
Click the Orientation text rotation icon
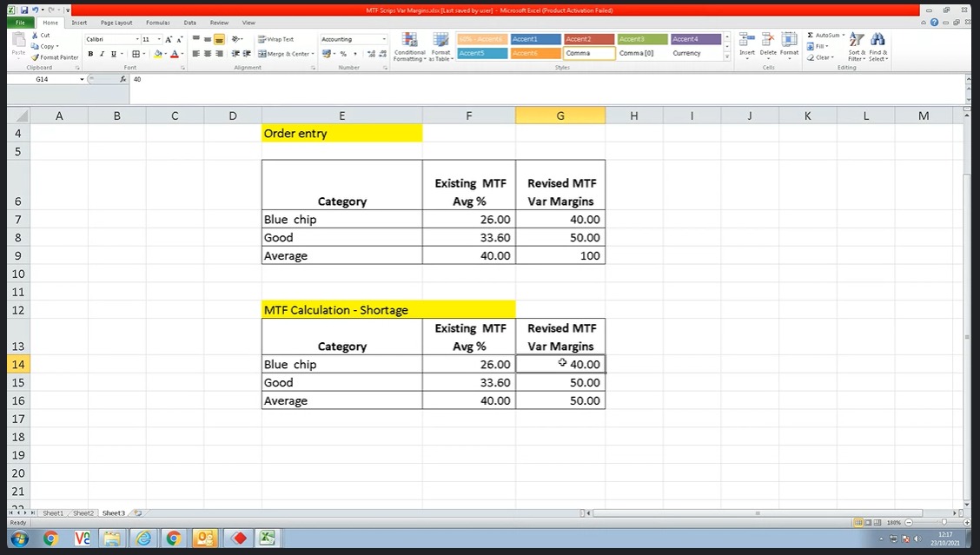[235, 39]
